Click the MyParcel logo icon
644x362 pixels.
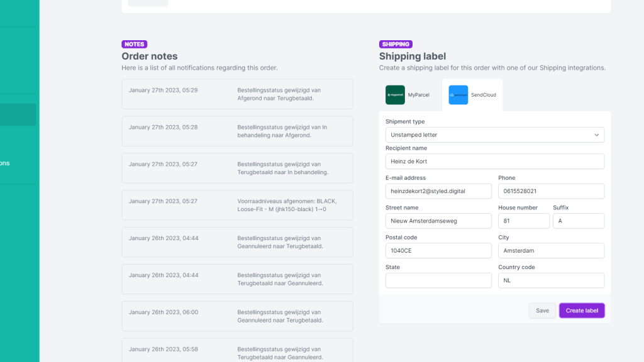click(395, 95)
